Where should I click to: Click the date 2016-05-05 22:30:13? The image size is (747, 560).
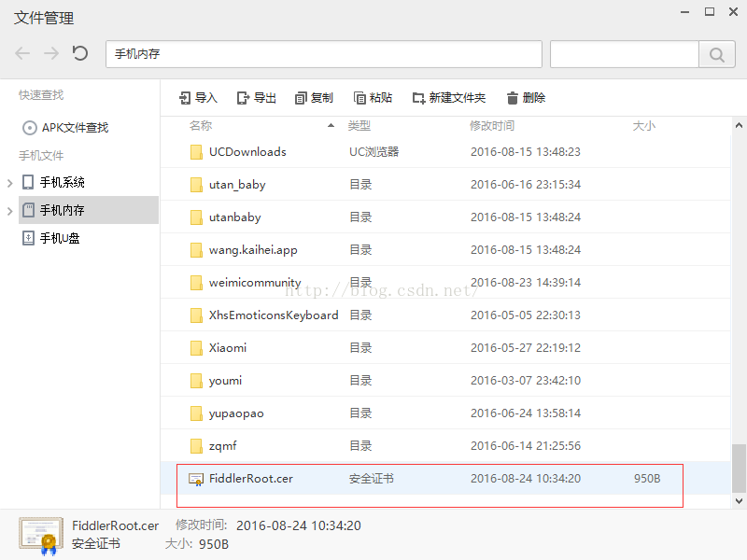pyautogui.click(x=526, y=315)
